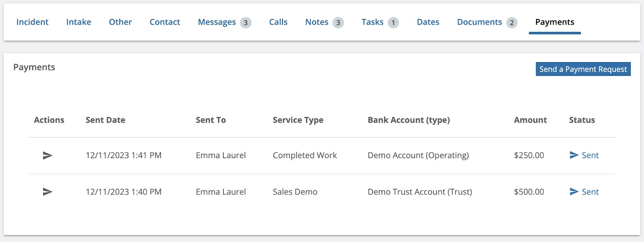Click the Amount column header
This screenshot has height=242, width=644.
click(x=530, y=120)
